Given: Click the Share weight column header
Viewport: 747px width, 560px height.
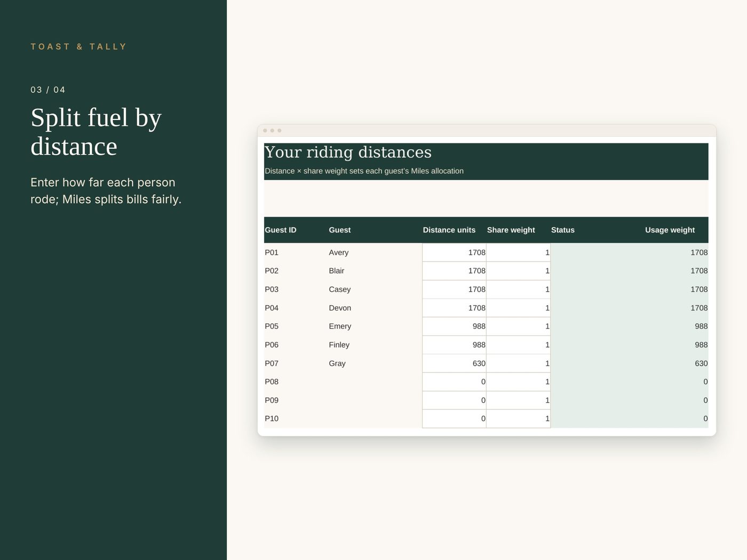Looking at the screenshot, I should [511, 230].
